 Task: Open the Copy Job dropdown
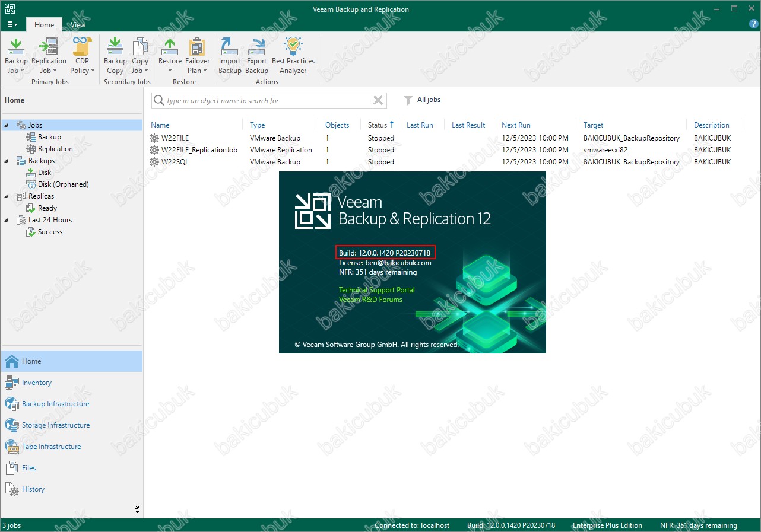click(x=140, y=56)
